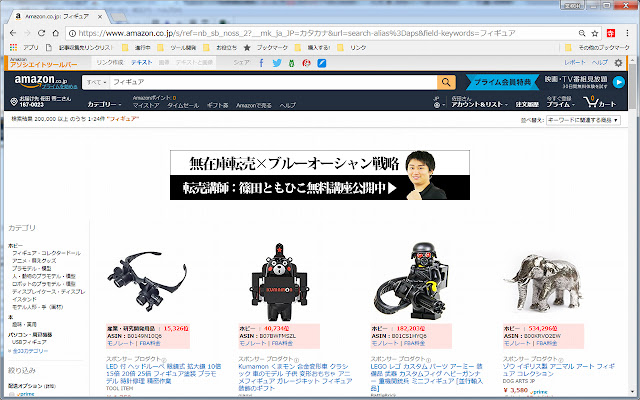Click the blue pen share icon

point(322,63)
